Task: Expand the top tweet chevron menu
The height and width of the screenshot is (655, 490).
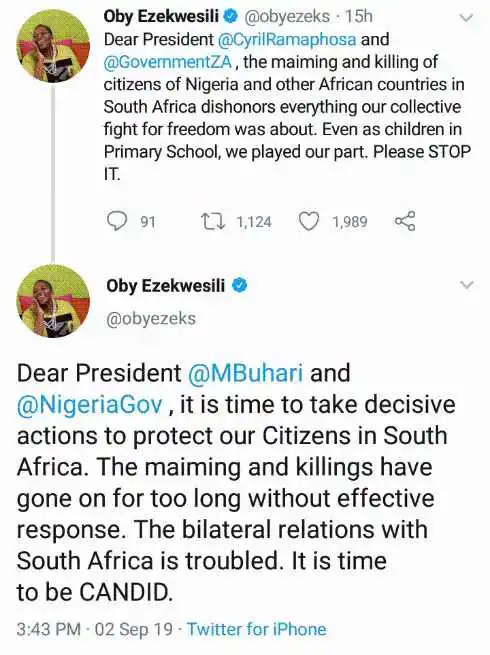Action: (466, 18)
